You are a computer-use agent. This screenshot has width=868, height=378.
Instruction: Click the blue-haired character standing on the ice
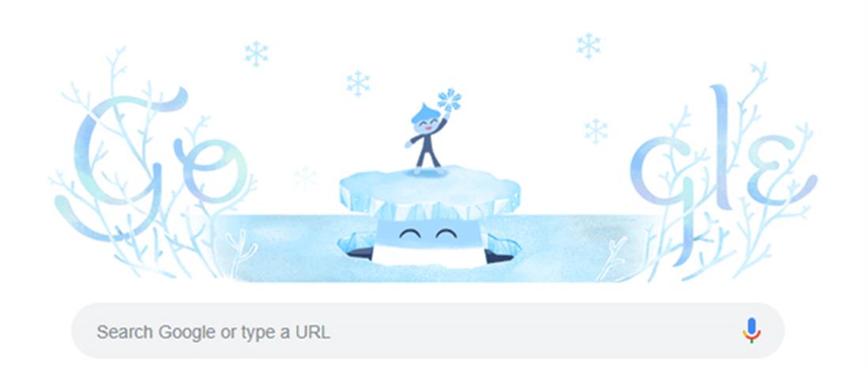tap(426, 138)
